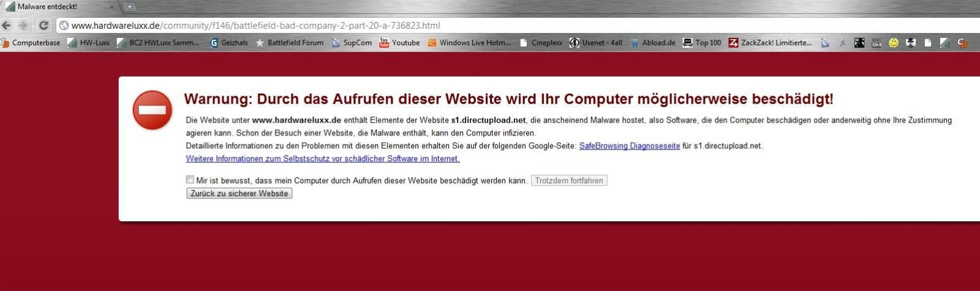Open the Geizhals bookmark
980x291 pixels.
point(229,43)
